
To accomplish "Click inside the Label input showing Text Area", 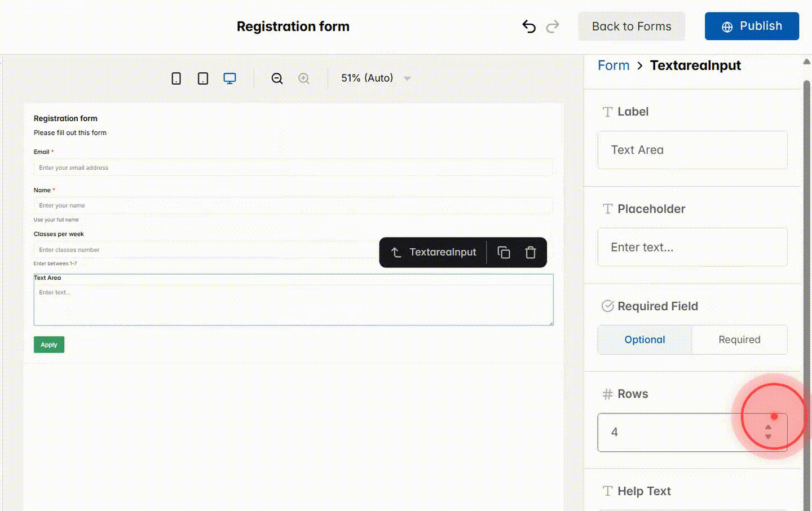I will pyautogui.click(x=692, y=149).
